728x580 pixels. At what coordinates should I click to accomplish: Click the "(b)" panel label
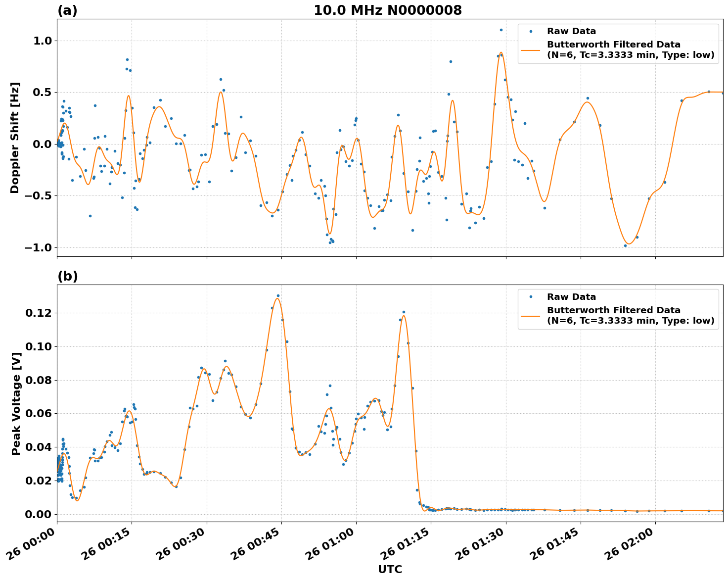coord(68,276)
